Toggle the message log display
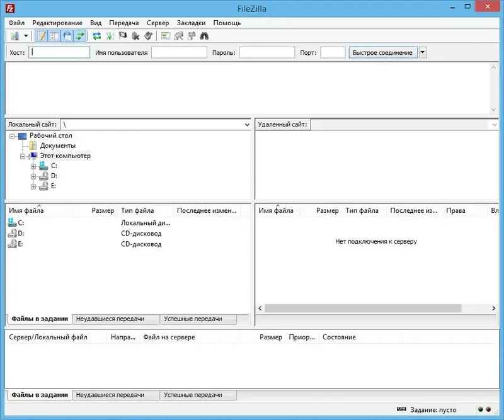504x420 pixels. coord(41,36)
